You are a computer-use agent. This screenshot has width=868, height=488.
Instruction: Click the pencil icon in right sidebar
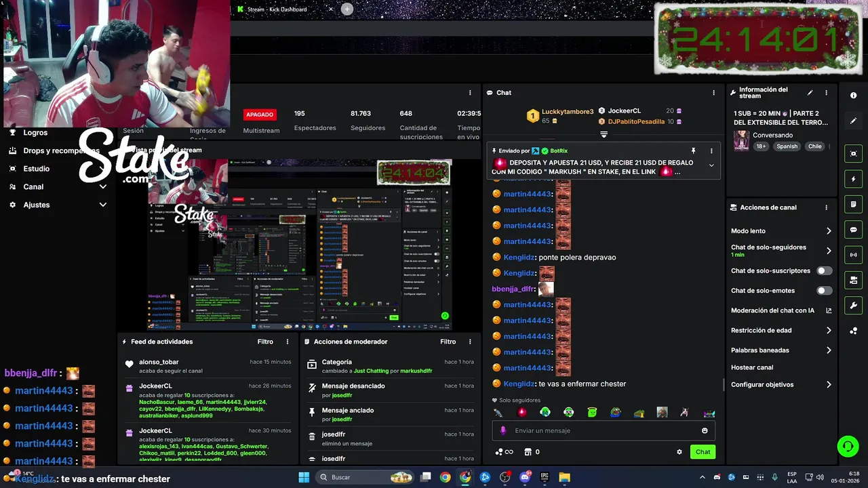point(853,121)
